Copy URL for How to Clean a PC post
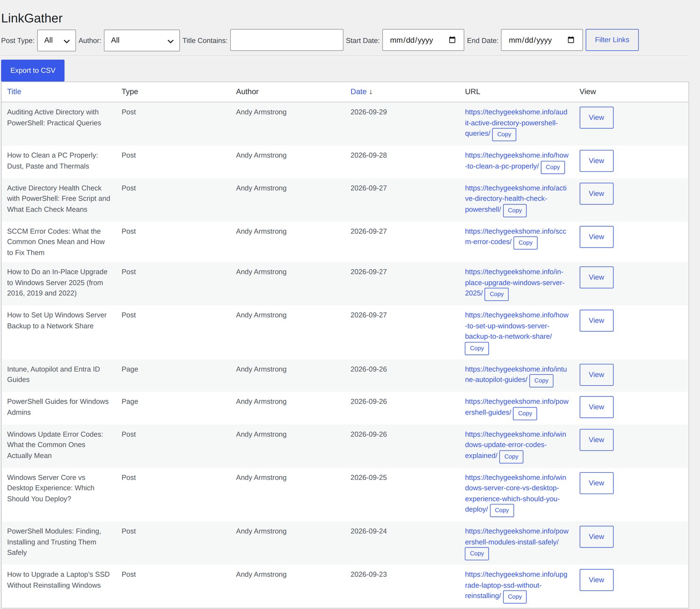 pos(552,167)
